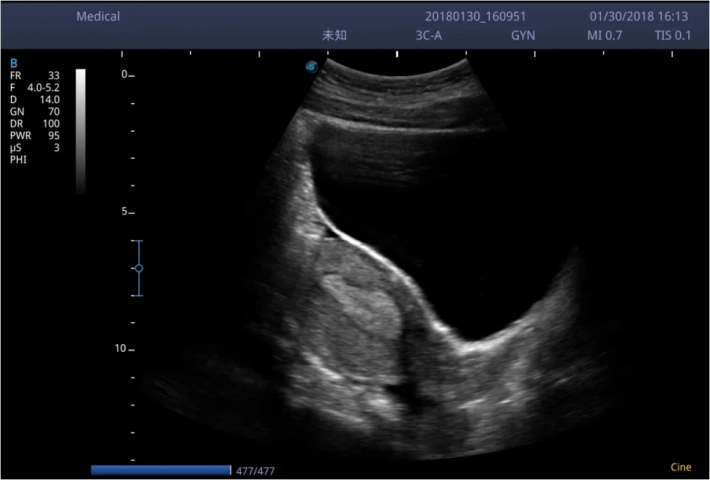
Task: Click the TIS 0.1 indicator
Action: click(x=672, y=35)
